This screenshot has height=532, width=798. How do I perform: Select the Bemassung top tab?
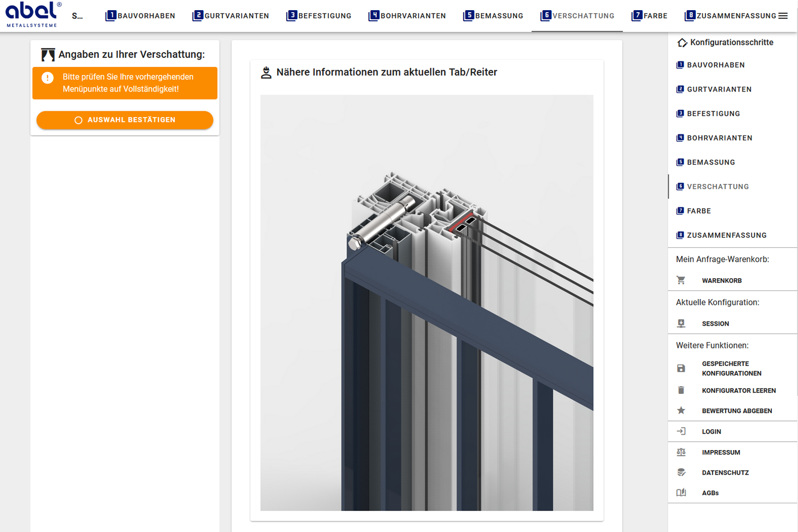[x=493, y=16]
